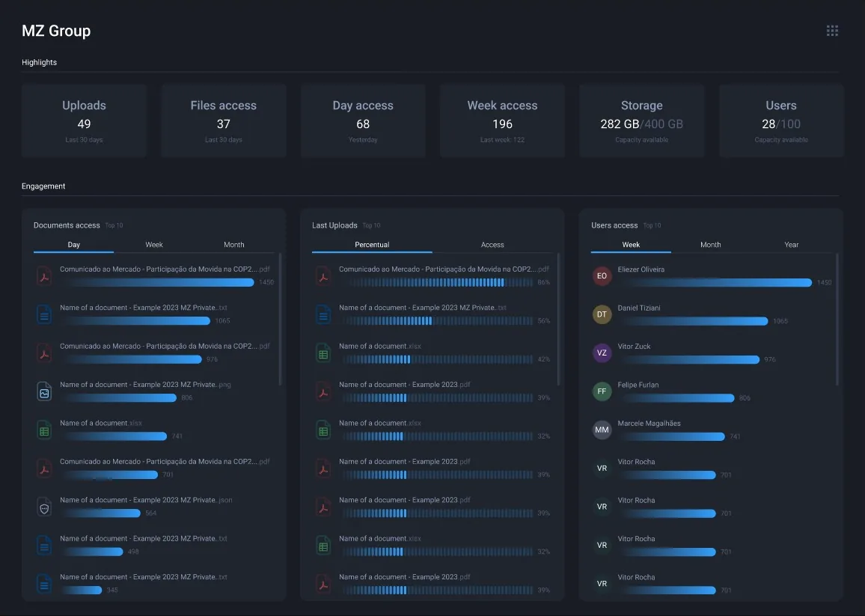865x616 pixels.
Task: Click spreadsheet icon of the 42% upload
Action: [x=323, y=353]
